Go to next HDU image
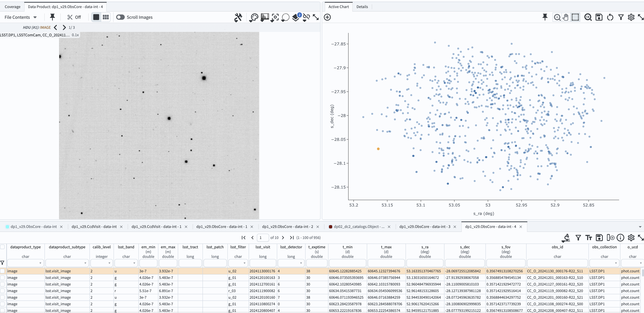644x313 pixels. pos(64,27)
